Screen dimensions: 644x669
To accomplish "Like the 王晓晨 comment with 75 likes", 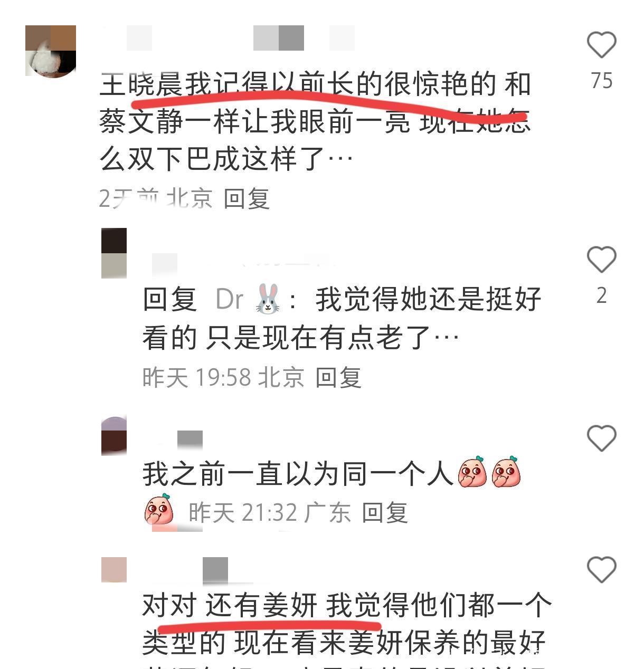I will coord(602,45).
